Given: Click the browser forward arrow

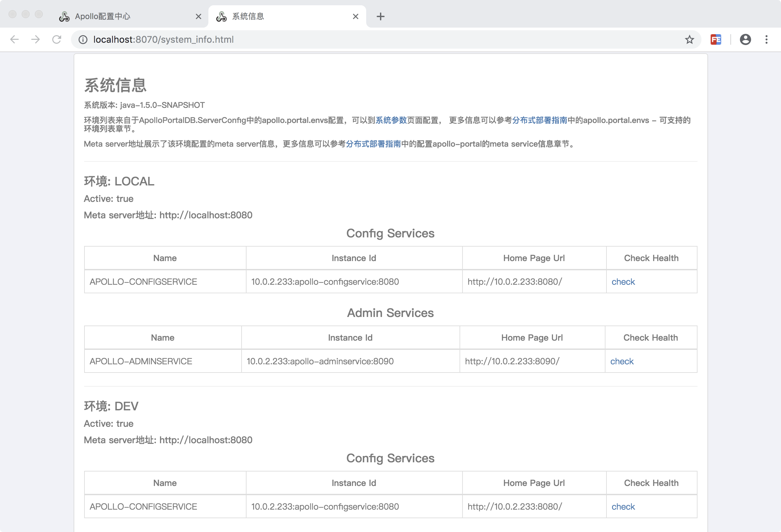Looking at the screenshot, I should [x=35, y=39].
